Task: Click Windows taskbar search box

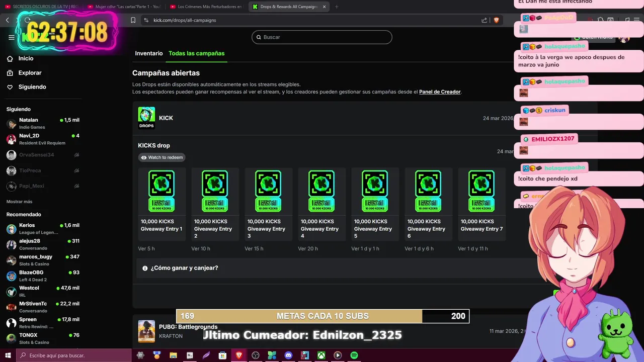Action: 73,355
